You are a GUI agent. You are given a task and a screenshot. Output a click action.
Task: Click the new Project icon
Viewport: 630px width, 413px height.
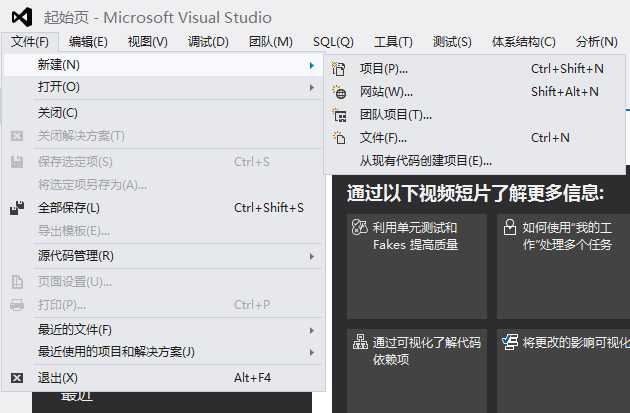[338, 69]
